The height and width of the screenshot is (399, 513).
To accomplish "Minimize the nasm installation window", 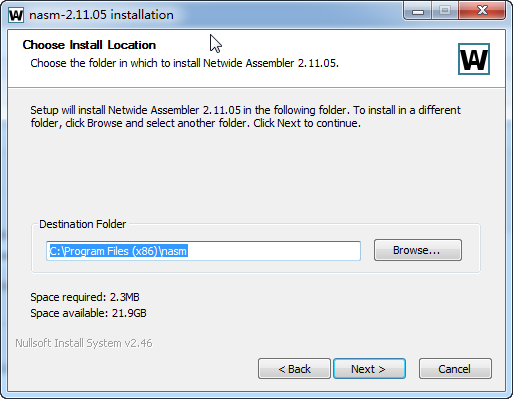I will [x=418, y=12].
